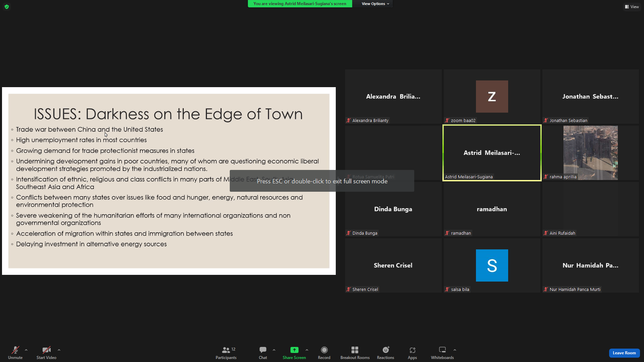Image resolution: width=644 pixels, height=362 pixels.
Task: Open the Reactions menu
Action: coord(386,353)
